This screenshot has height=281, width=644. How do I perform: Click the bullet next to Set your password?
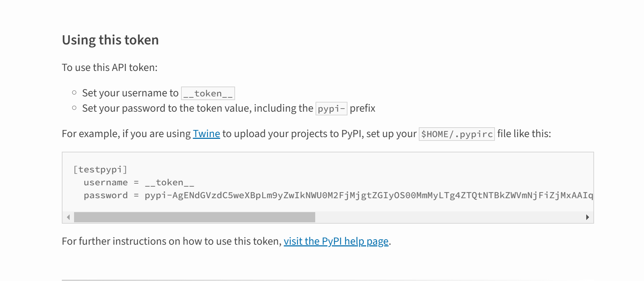(74, 107)
